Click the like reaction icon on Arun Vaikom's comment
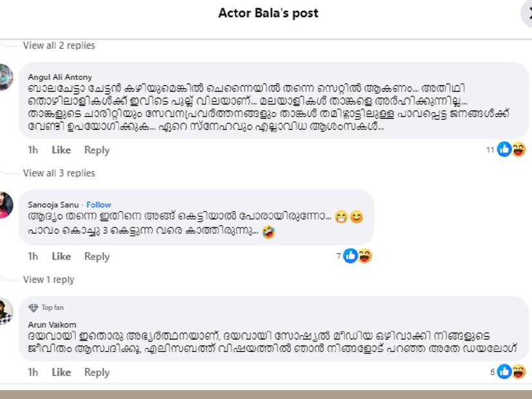The image size is (532, 399). pos(504,372)
